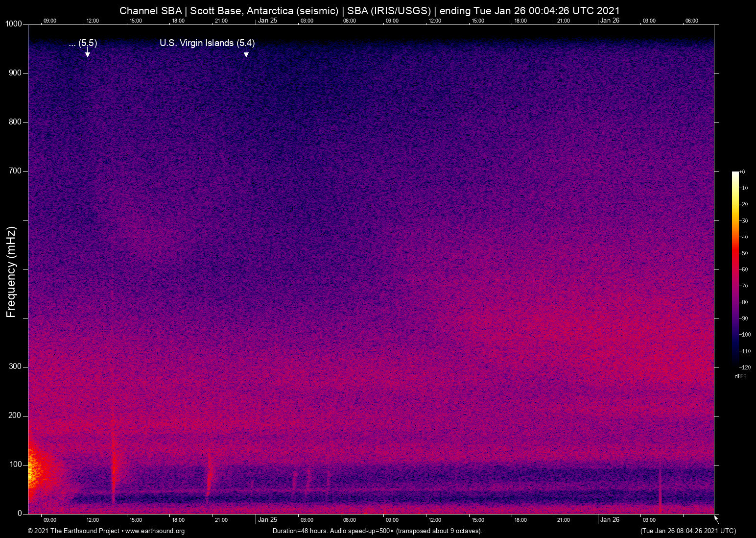The image size is (756, 538).
Task: Select the U.S. Virgin Islands (5.4) annotation
Action: point(207,43)
